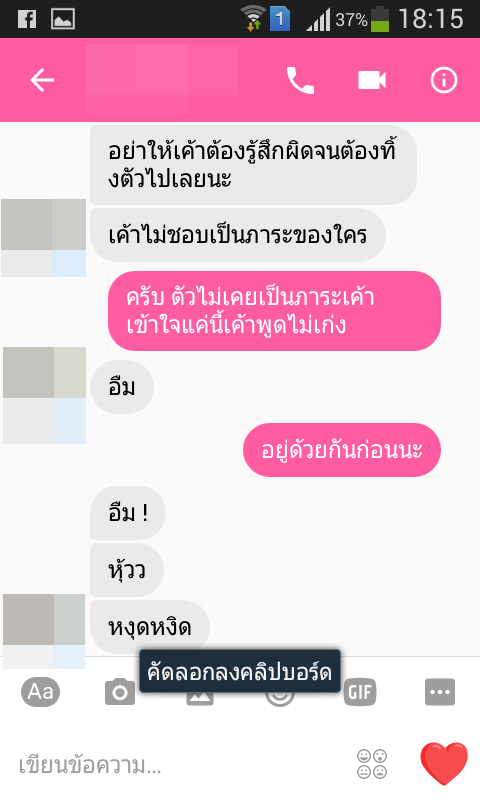The image size is (480, 800).
Task: Tap the toast คัดลอกลงคลิปบอร์ด
Action: pos(240,671)
